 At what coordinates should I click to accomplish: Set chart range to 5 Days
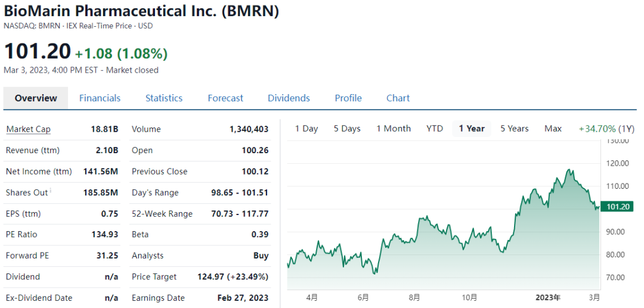347,129
